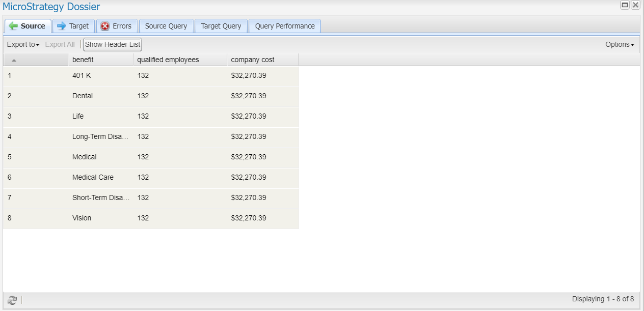Click the Medical Care benefit cell
The image size is (644, 311).
point(93,178)
